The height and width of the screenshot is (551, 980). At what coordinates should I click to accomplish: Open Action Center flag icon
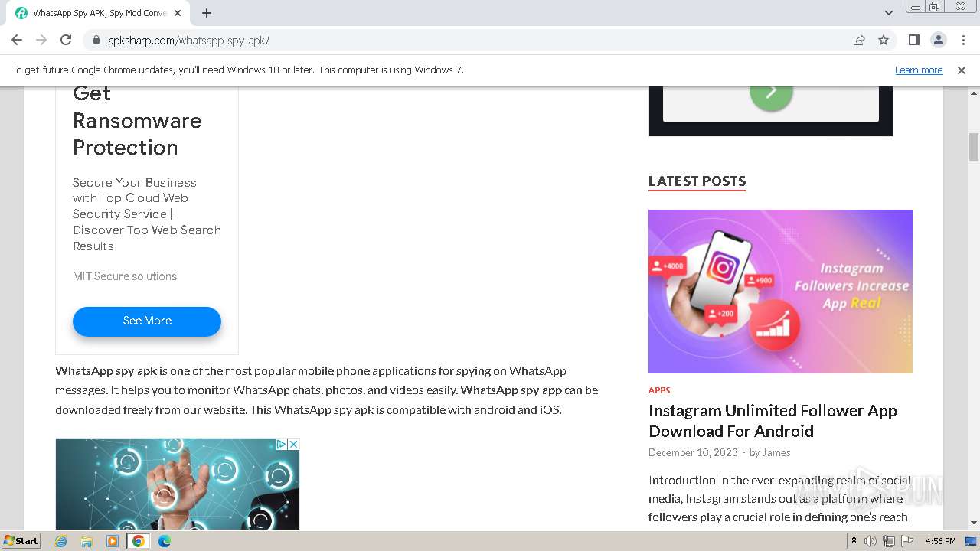pyautogui.click(x=906, y=541)
